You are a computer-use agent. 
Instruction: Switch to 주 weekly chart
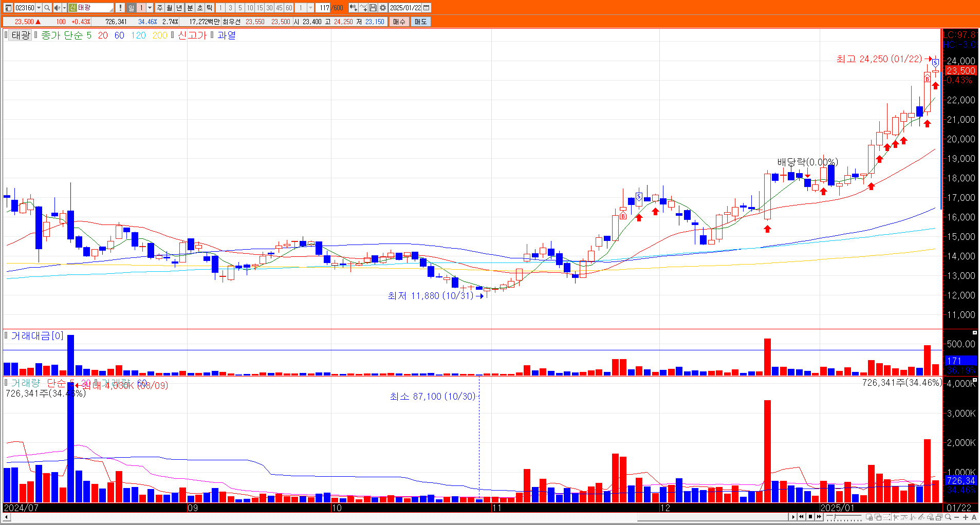point(160,8)
